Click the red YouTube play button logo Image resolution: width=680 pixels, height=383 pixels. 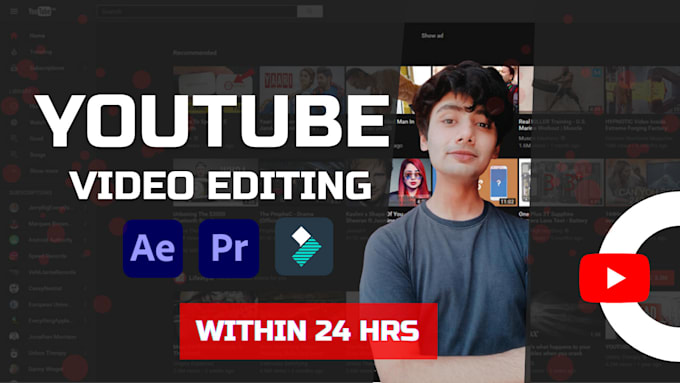[615, 278]
